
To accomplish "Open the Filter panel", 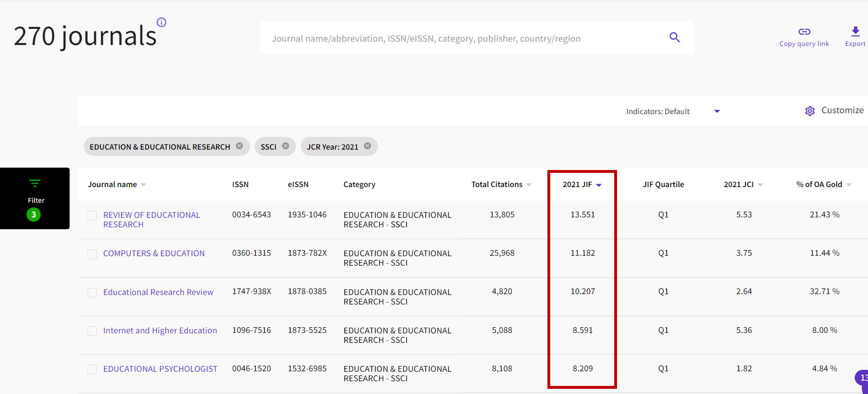I will click(35, 198).
